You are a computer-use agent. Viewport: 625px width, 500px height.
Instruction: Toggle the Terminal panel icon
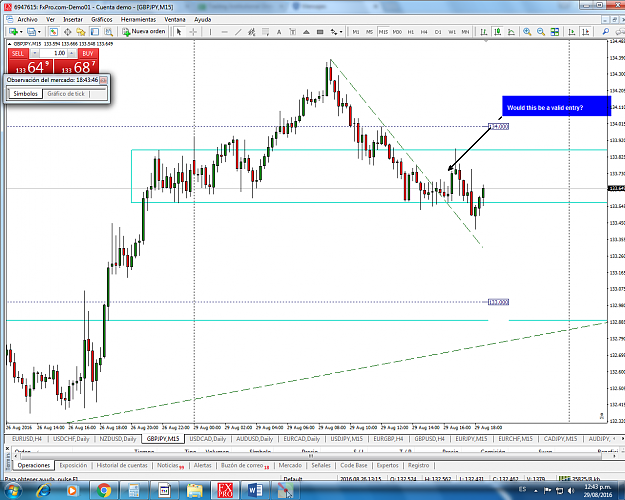(94, 31)
